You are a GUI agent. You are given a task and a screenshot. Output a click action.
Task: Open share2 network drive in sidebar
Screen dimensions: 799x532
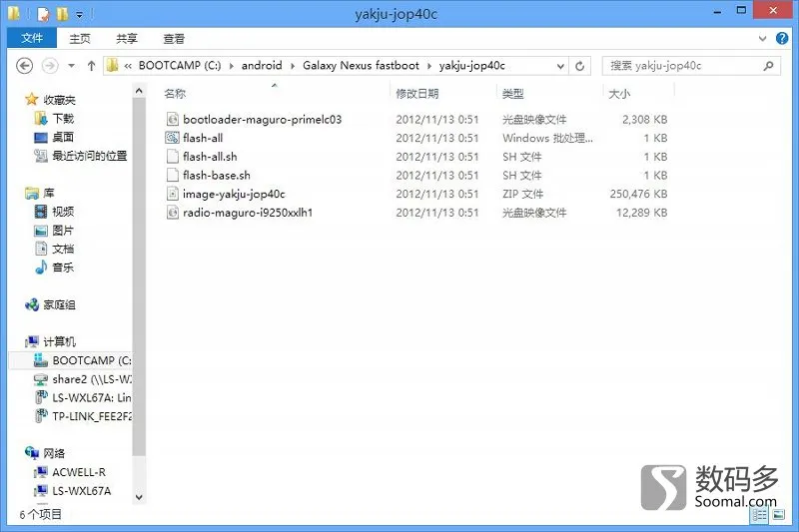(x=92, y=379)
